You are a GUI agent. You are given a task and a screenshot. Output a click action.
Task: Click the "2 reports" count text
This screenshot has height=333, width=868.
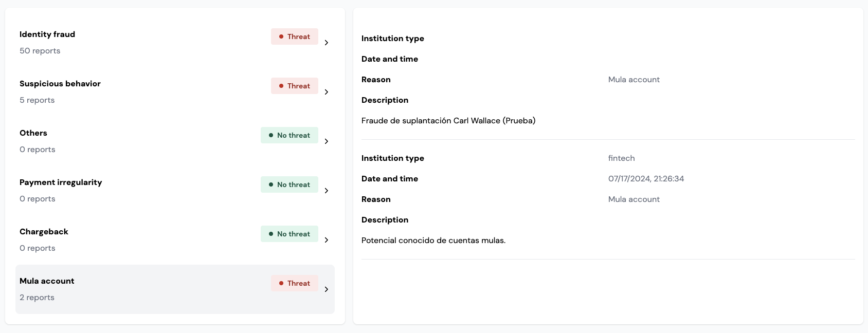(37, 298)
